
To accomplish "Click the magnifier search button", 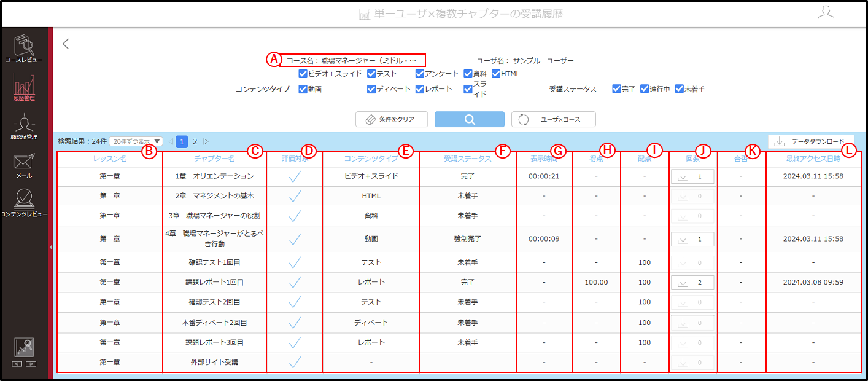I will (x=470, y=119).
